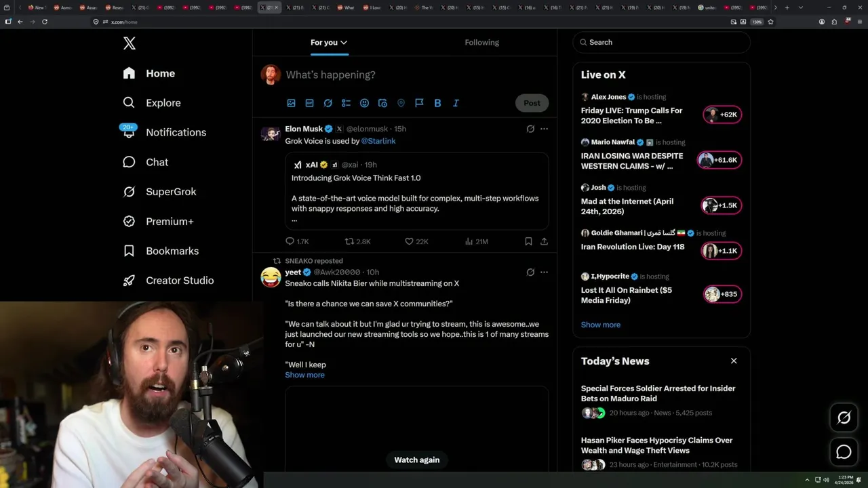Click the +62K listeners badge
Image resolution: width=868 pixels, height=488 pixels.
pos(722,115)
